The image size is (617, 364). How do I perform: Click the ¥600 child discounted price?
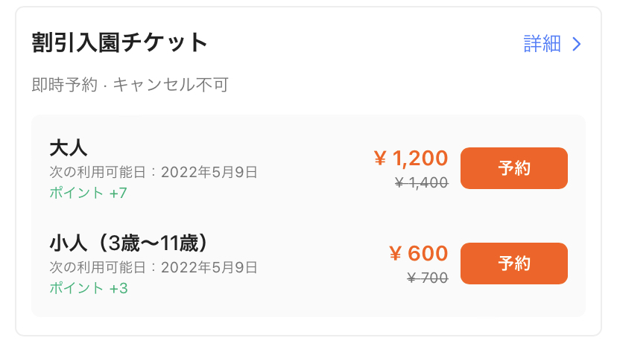point(419,254)
